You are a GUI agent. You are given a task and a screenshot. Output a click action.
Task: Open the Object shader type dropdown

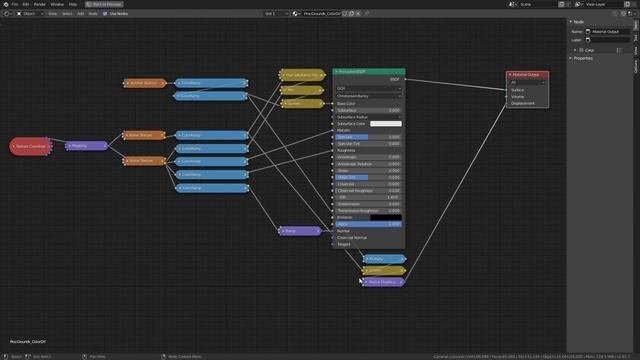click(x=30, y=13)
